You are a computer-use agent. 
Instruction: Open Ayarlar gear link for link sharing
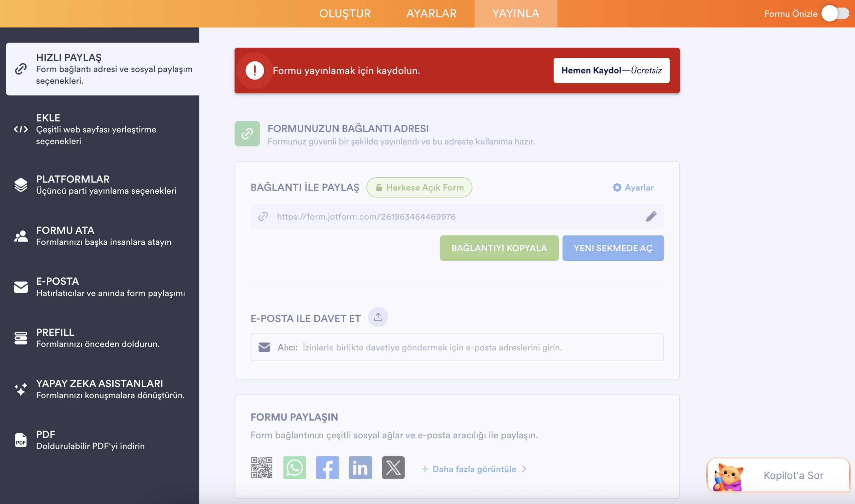pos(633,188)
